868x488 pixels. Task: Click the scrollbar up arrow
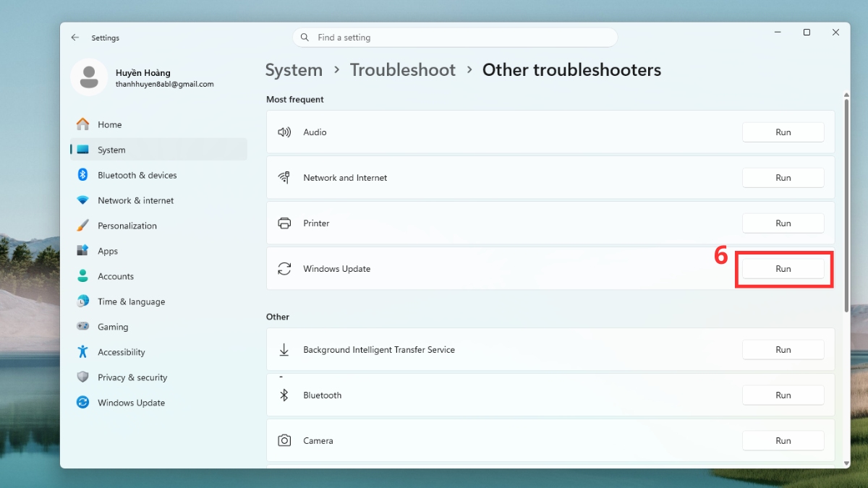coord(846,93)
